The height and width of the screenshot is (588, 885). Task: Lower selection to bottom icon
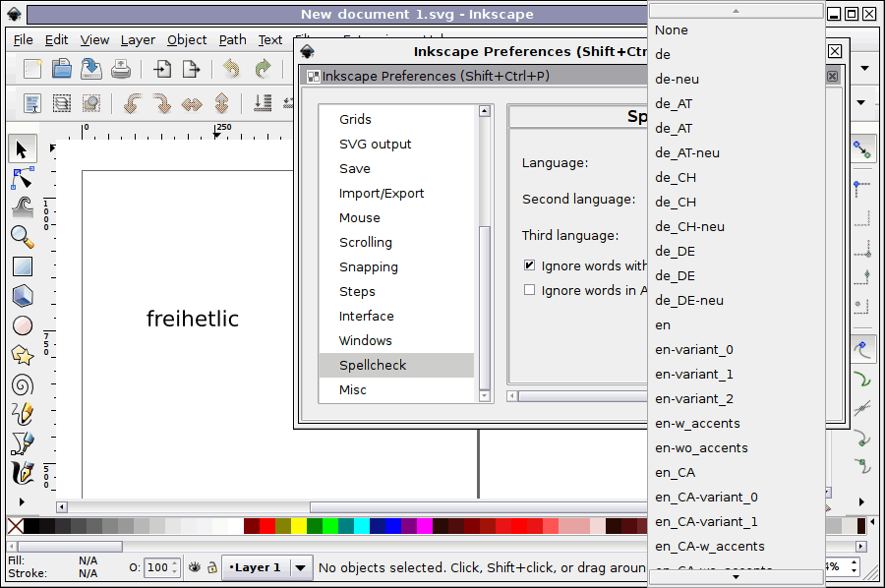pos(263,103)
